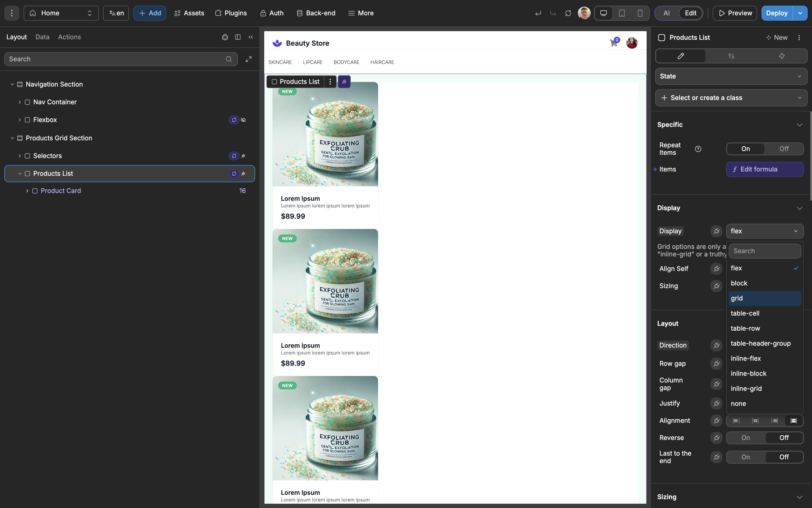Collapse the Specific section chevron
Image resolution: width=812 pixels, height=508 pixels.
[800, 125]
